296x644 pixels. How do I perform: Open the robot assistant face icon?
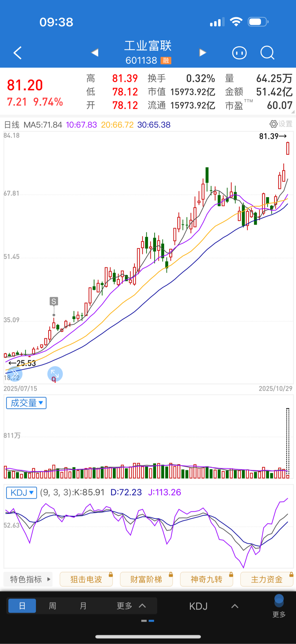[x=239, y=53]
